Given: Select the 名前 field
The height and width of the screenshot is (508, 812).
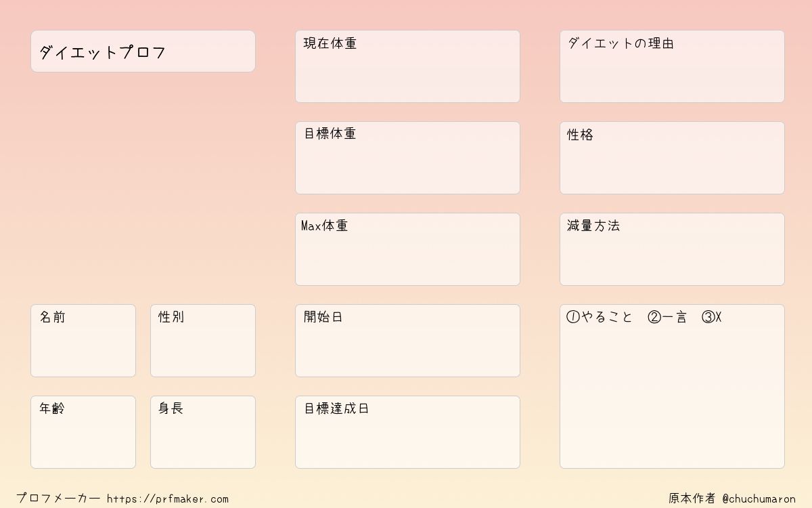Looking at the screenshot, I should point(83,341).
